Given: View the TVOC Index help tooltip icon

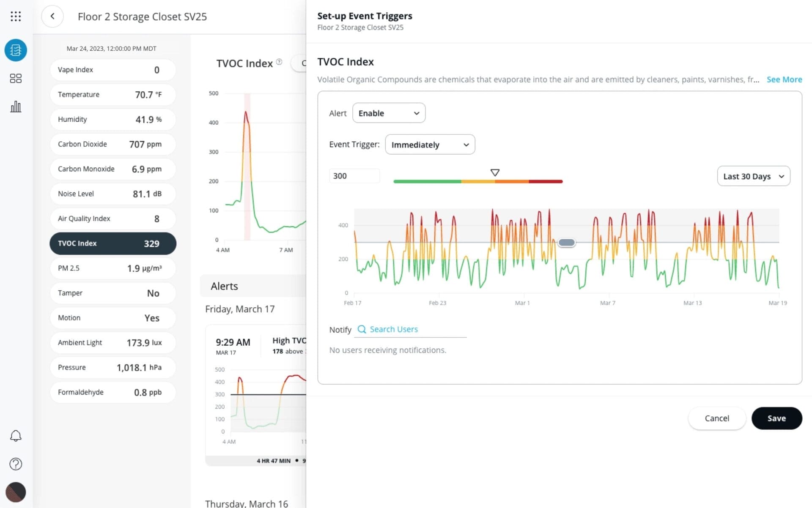Looking at the screenshot, I should coord(279,62).
